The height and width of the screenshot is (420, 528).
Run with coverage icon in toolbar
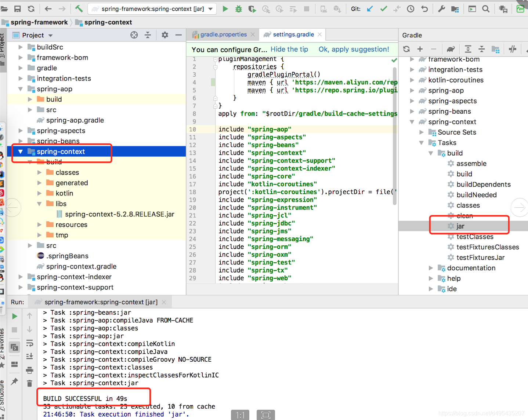[x=252, y=9]
